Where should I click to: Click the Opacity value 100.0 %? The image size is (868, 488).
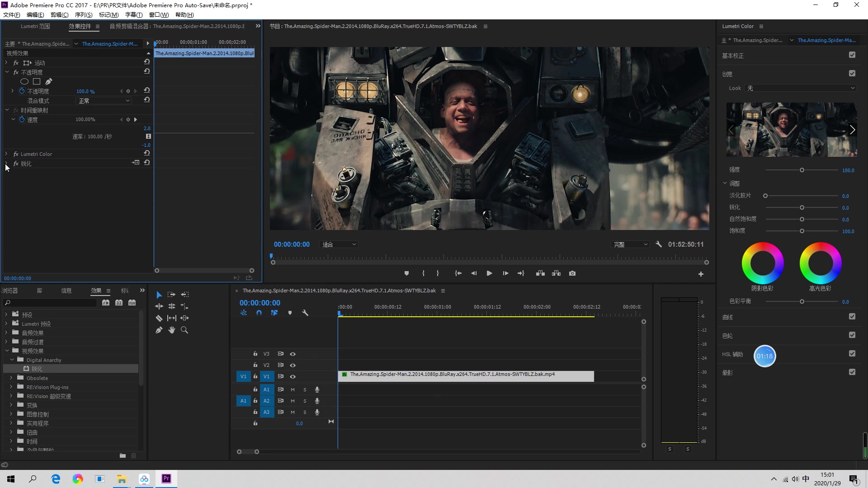click(x=85, y=91)
